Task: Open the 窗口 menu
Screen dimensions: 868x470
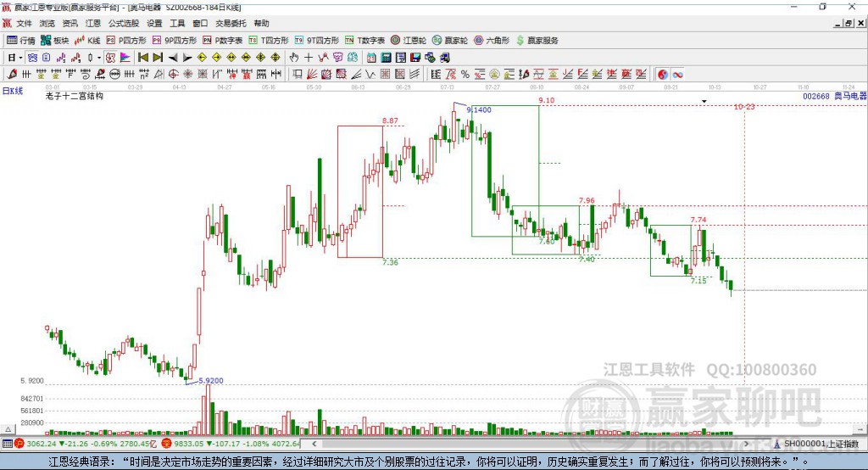Action: [x=200, y=23]
